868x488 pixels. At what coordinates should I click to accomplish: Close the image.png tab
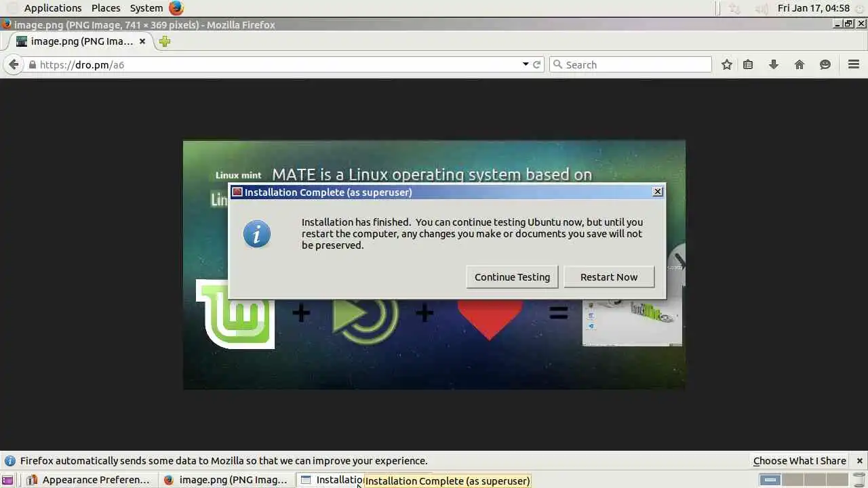[x=142, y=41]
